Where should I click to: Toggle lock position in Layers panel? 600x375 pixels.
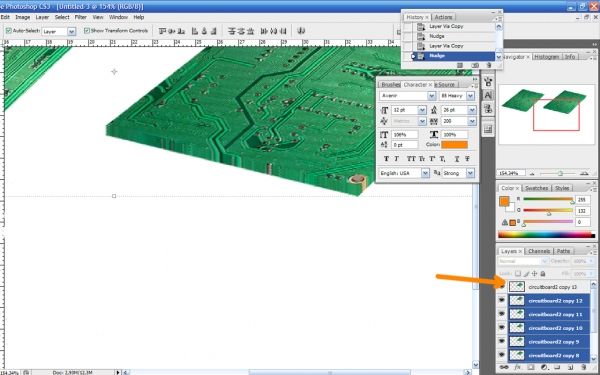click(x=535, y=274)
